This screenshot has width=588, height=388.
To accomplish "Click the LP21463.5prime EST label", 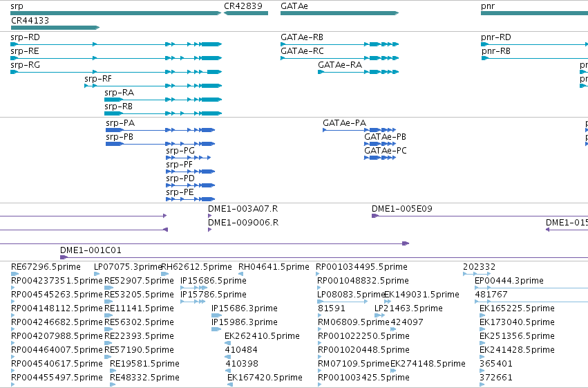I will pyautogui.click(x=409, y=308).
